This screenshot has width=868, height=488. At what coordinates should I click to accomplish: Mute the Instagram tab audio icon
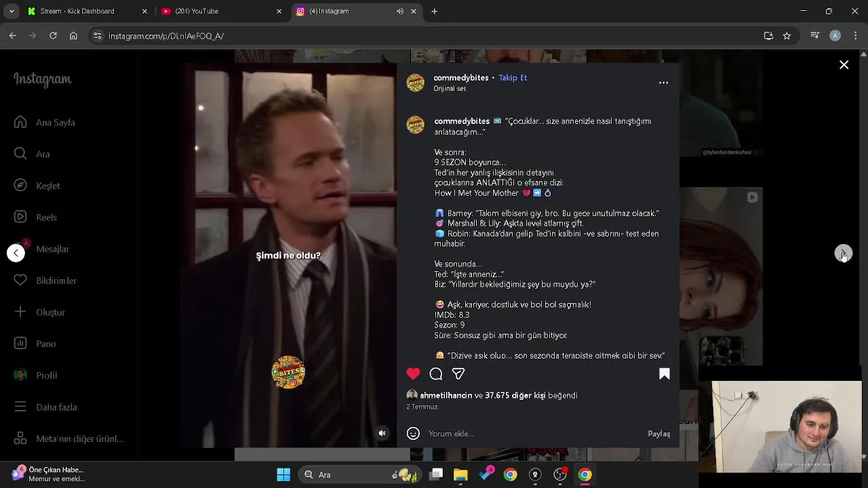pos(399,12)
